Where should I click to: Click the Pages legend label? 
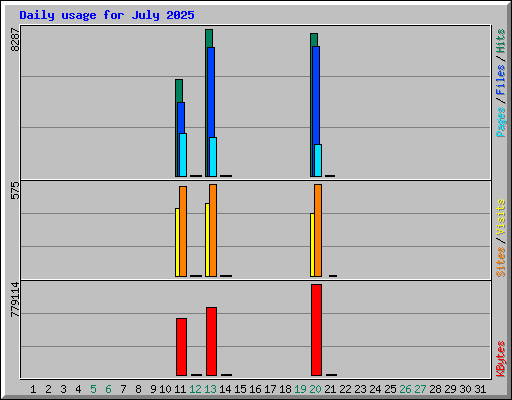click(500, 122)
